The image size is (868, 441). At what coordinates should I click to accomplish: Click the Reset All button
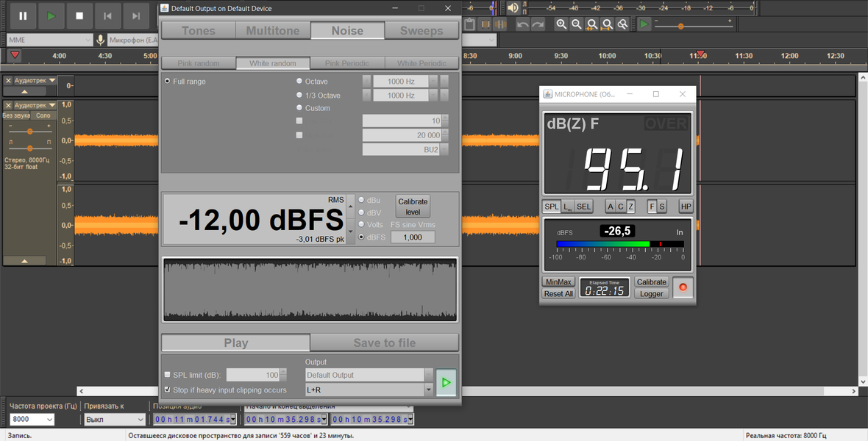point(558,294)
